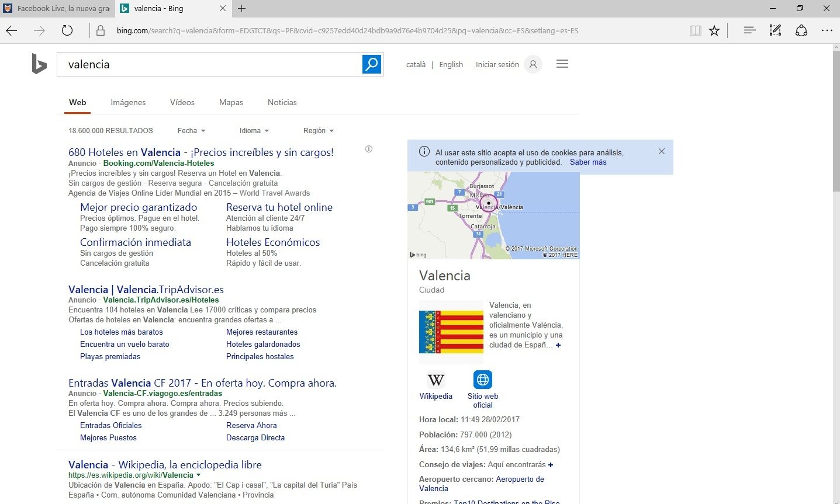Click the padlock site security icon
The height and width of the screenshot is (504, 840).
pos(101,31)
